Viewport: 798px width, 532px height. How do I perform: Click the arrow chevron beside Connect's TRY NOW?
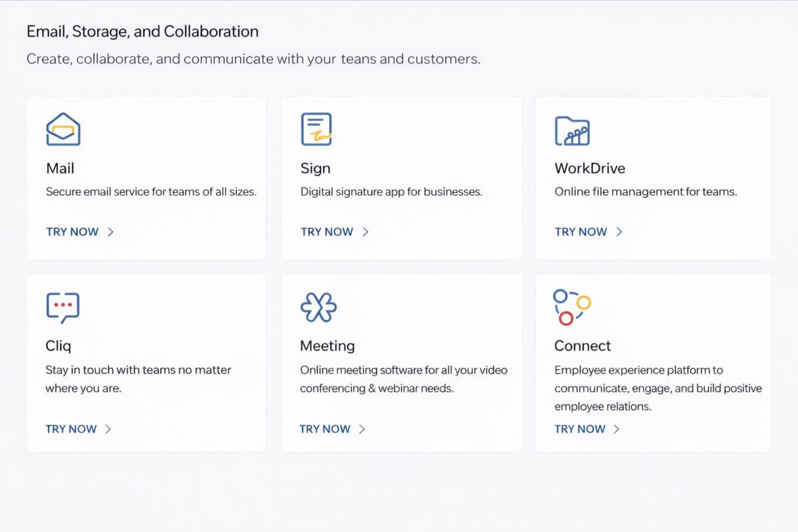point(616,429)
